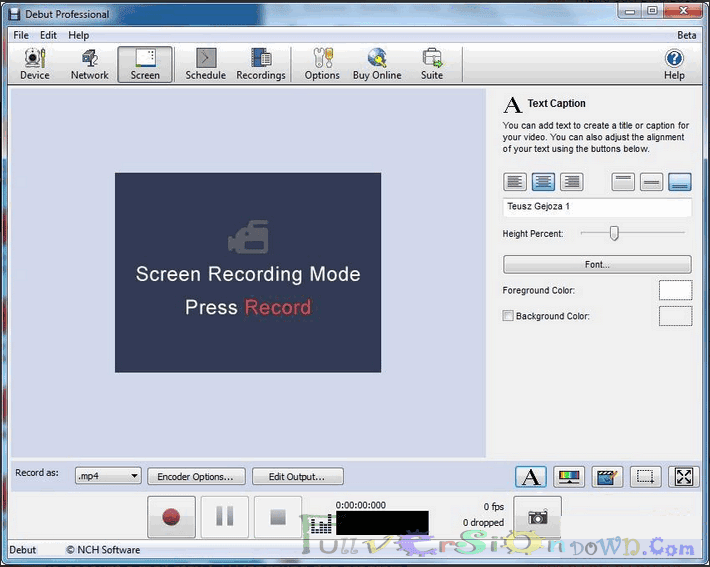Align caption text center horizontally
This screenshot has width=710, height=567.
click(x=543, y=182)
